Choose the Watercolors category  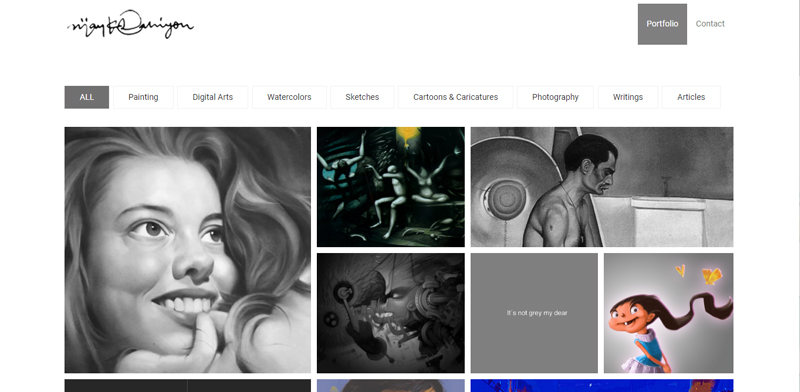pyautogui.click(x=289, y=97)
